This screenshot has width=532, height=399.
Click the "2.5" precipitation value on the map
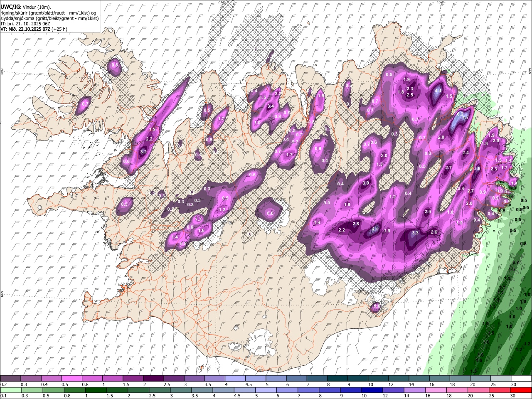[410, 95]
